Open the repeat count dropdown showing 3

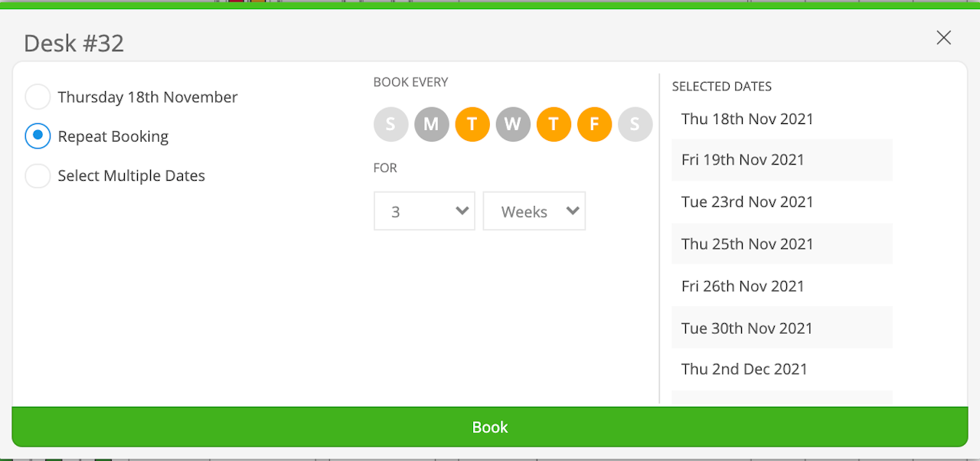(424, 211)
